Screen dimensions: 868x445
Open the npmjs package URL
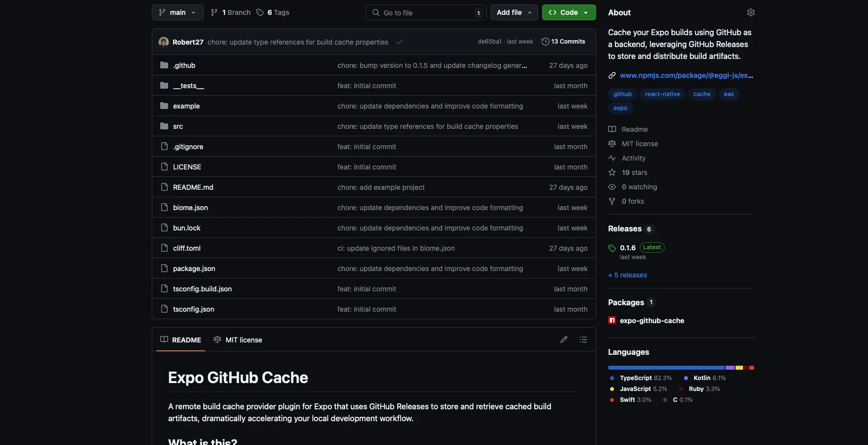[686, 75]
